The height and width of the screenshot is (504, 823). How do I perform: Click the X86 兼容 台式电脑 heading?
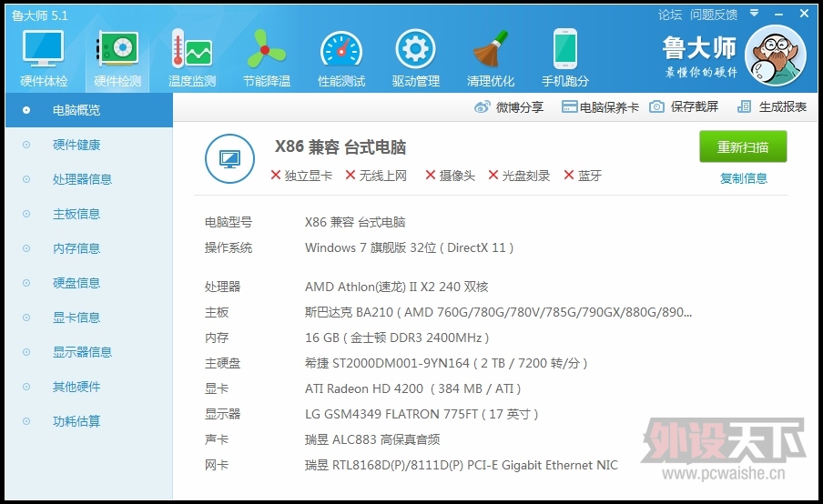click(x=340, y=146)
